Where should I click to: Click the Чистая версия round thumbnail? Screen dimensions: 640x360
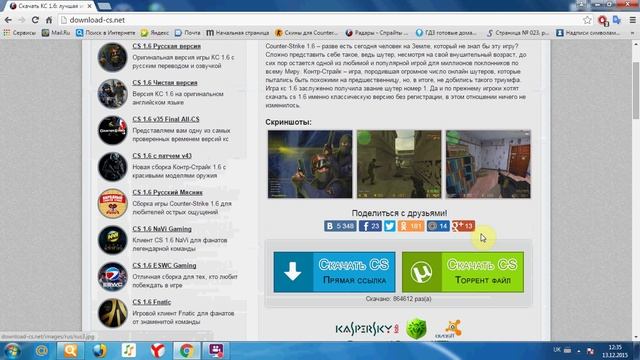click(112, 94)
